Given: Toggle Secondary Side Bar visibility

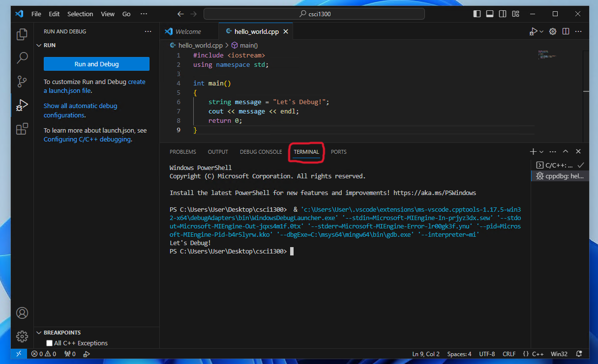Looking at the screenshot, I should point(502,14).
